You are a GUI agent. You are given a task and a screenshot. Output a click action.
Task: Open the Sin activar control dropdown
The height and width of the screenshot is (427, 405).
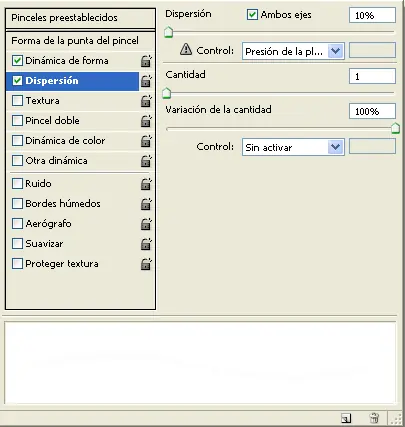293,147
